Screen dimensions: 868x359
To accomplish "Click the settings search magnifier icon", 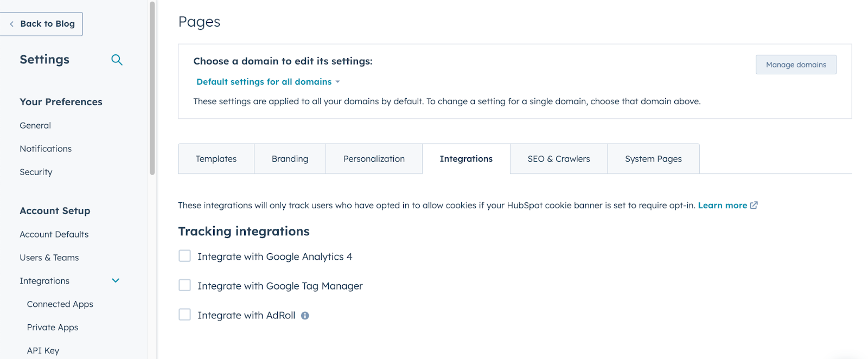I will pyautogui.click(x=117, y=60).
